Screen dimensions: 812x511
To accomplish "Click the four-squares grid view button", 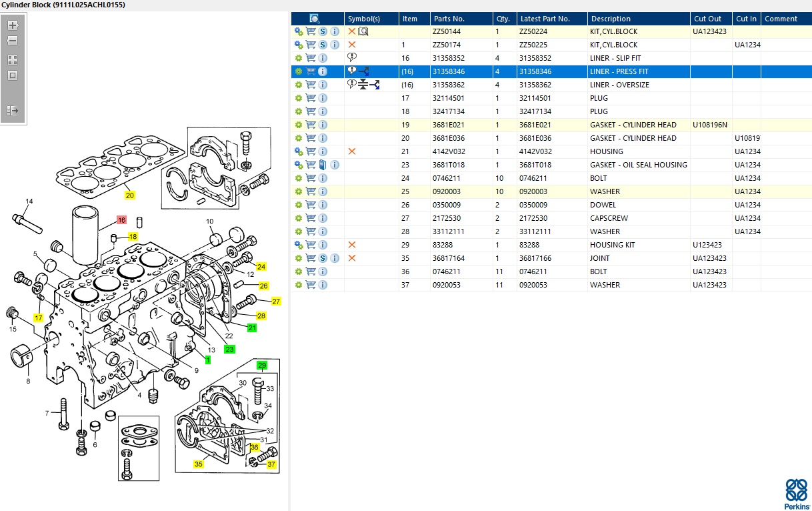I will pos(13,59).
